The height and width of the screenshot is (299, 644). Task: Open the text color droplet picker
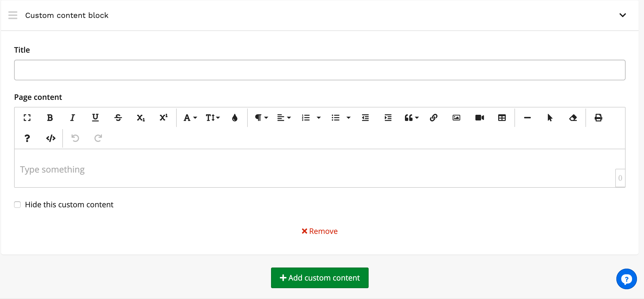235,118
